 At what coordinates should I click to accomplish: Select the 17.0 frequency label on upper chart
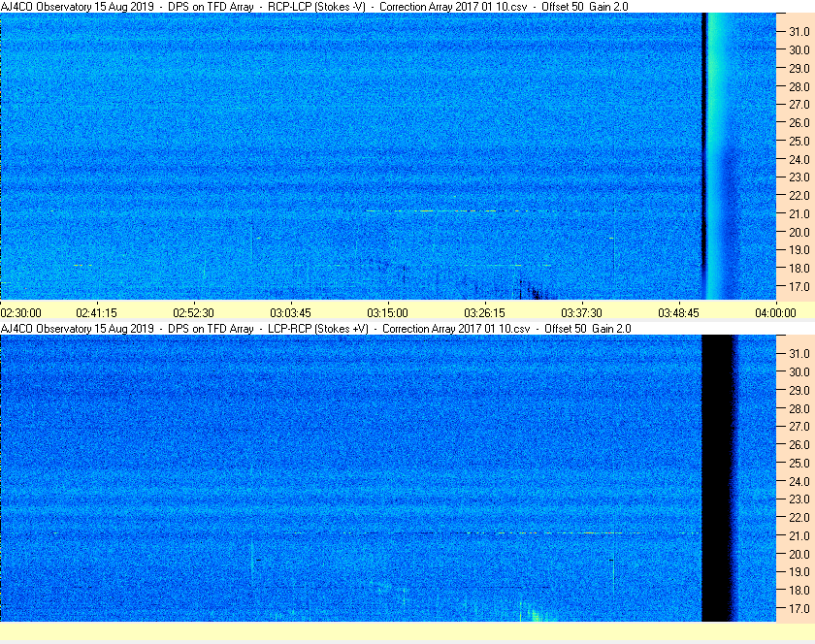799,286
